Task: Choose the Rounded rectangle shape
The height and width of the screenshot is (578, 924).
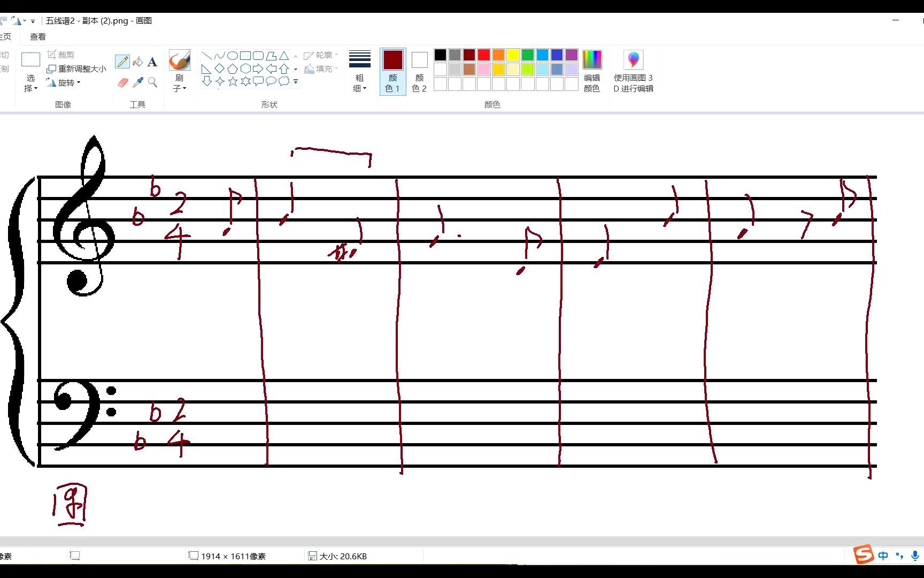Action: (x=258, y=56)
